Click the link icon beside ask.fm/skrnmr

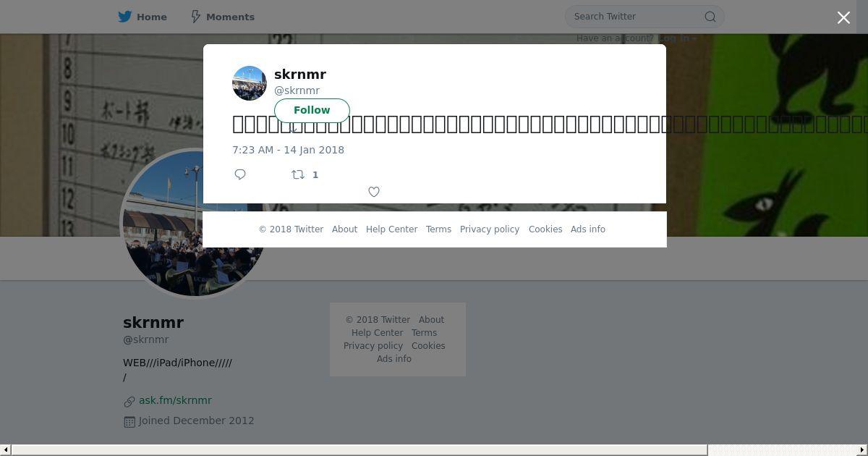click(x=129, y=401)
